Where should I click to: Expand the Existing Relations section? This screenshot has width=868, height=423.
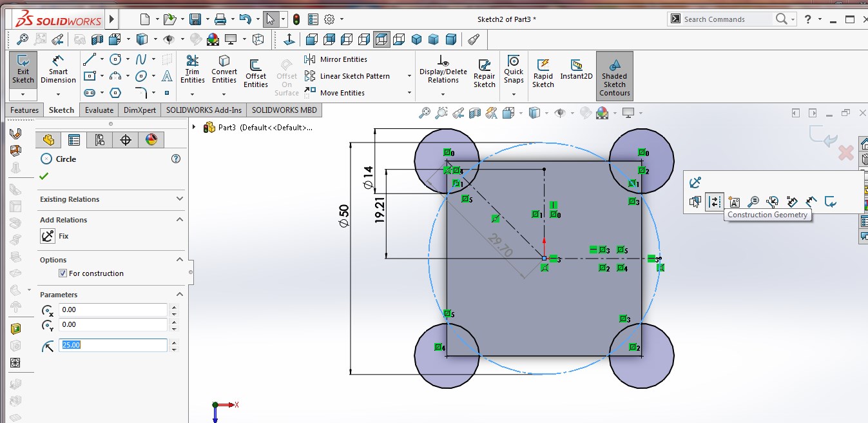point(180,199)
